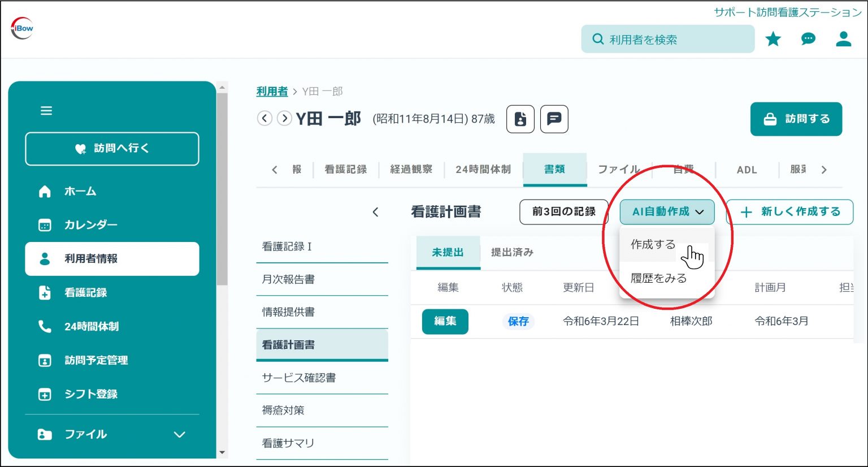The image size is (868, 467).
Task: Open the account profile icon
Action: point(843,39)
